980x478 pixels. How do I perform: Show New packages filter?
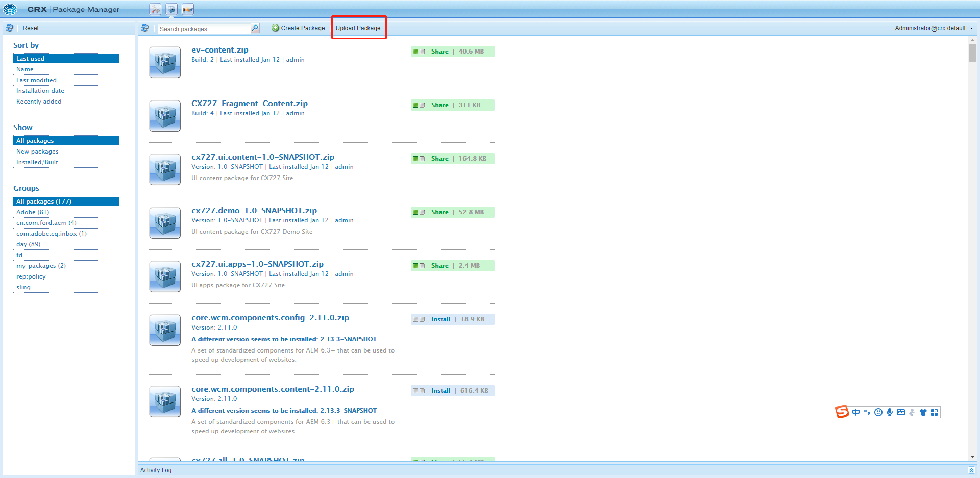click(66, 152)
